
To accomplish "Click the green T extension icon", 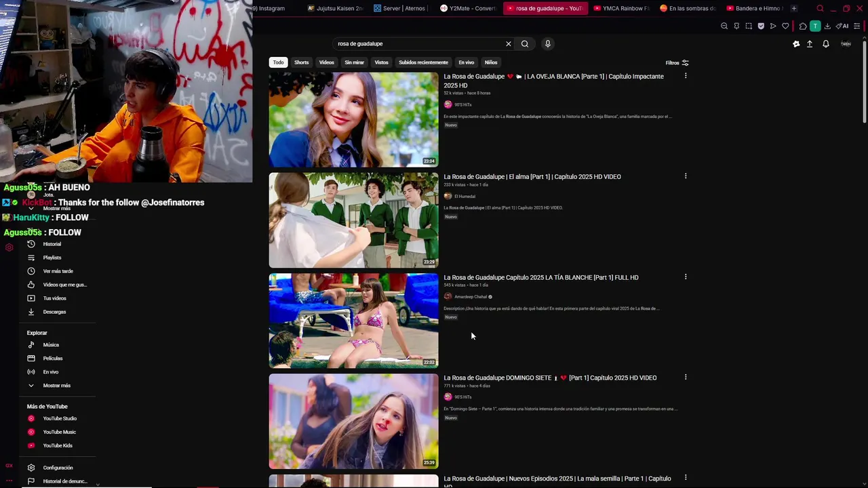I will (815, 26).
